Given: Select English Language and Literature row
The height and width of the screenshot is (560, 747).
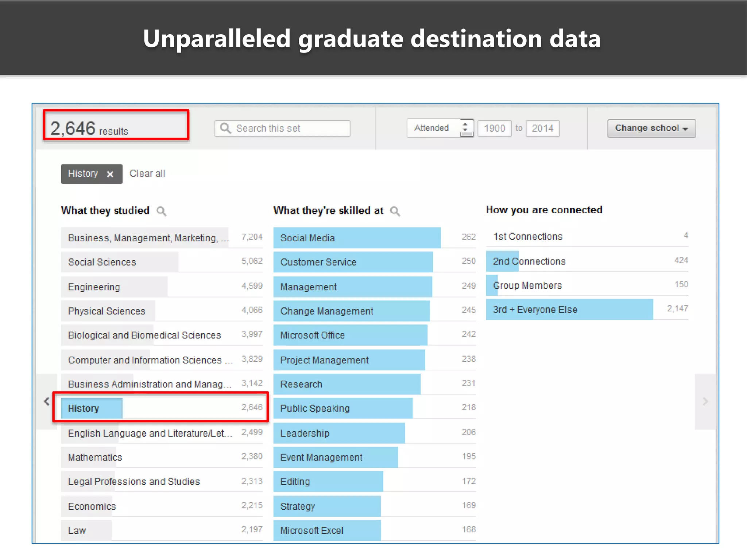Looking at the screenshot, I should coord(162,433).
